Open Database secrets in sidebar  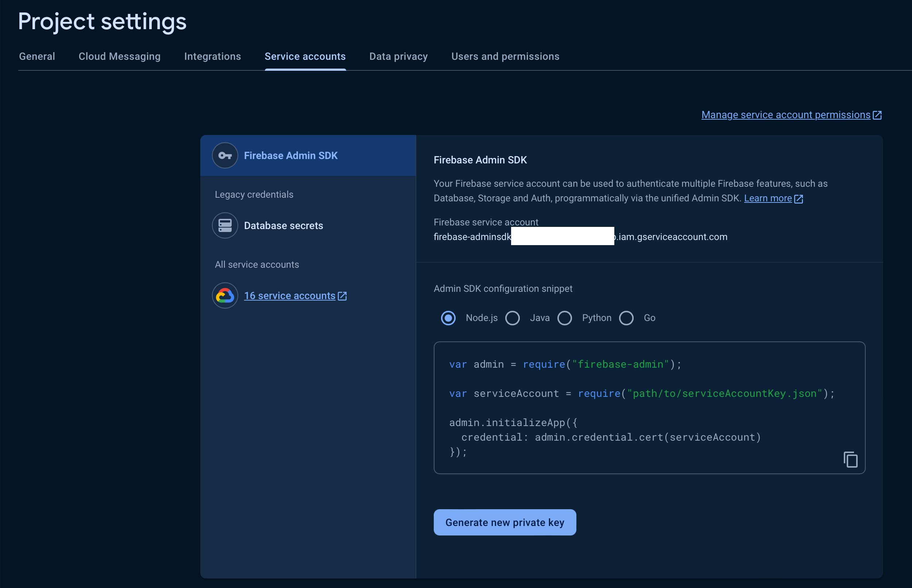pos(283,225)
